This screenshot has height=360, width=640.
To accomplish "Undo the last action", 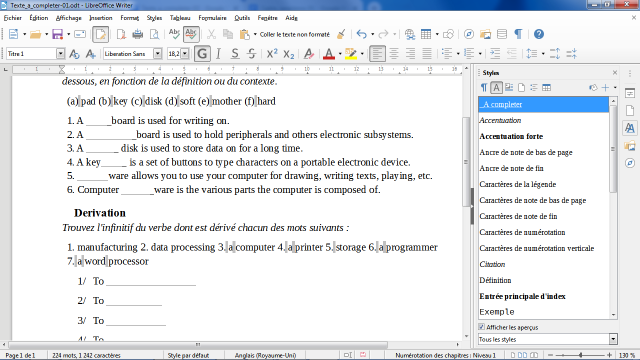I will (x=361, y=34).
